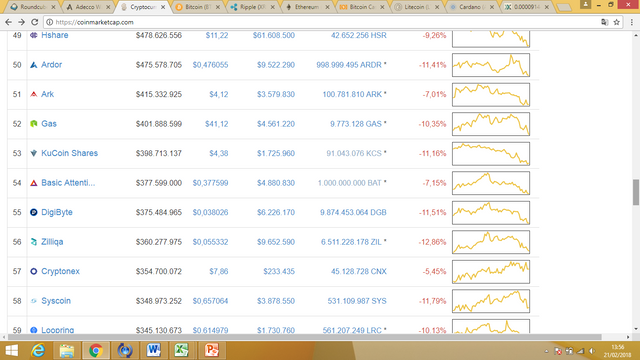Open the Cryptonex 7-day price graph
This screenshot has height=360, width=640.
(x=491, y=272)
